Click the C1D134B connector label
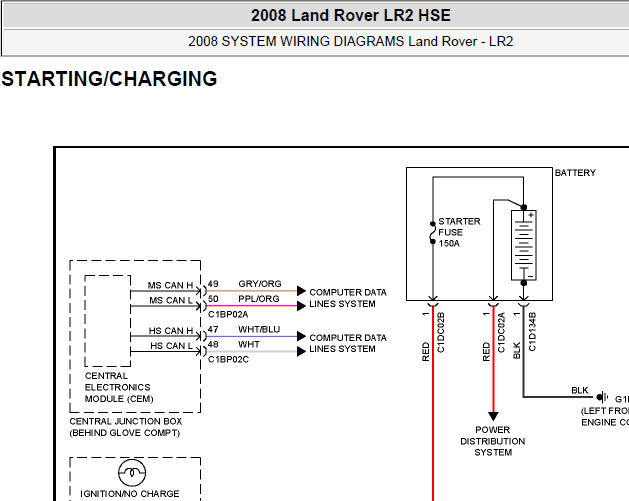The width and height of the screenshot is (629, 501). (x=532, y=332)
